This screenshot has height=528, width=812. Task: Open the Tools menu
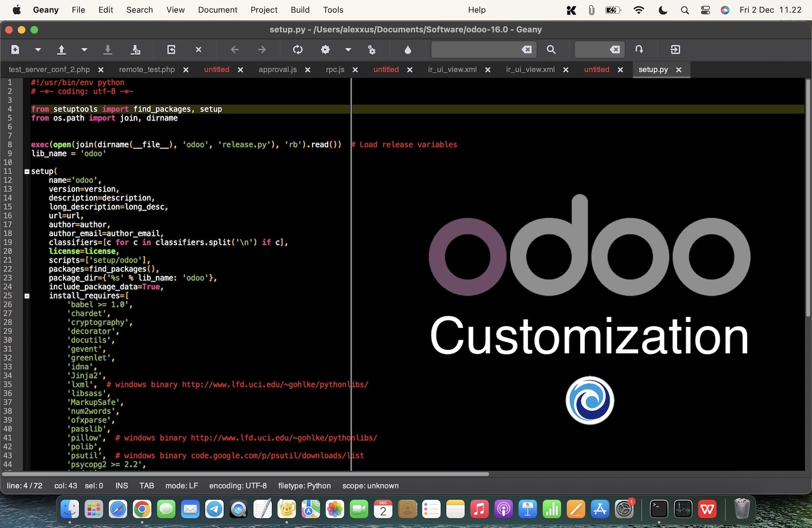pos(333,10)
